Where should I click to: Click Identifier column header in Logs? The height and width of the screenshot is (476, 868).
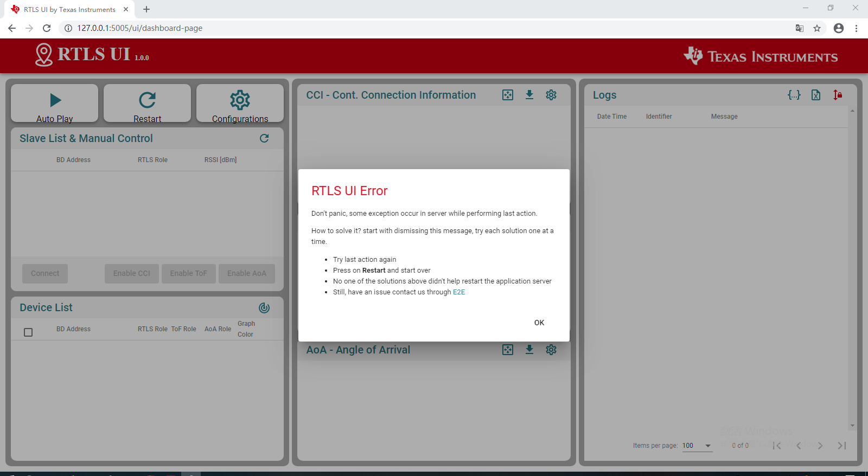659,117
